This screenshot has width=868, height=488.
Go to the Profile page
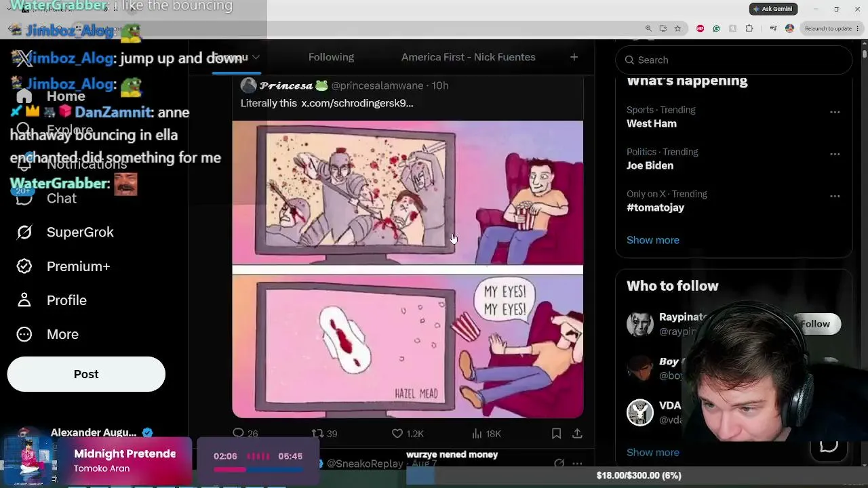click(x=52, y=300)
